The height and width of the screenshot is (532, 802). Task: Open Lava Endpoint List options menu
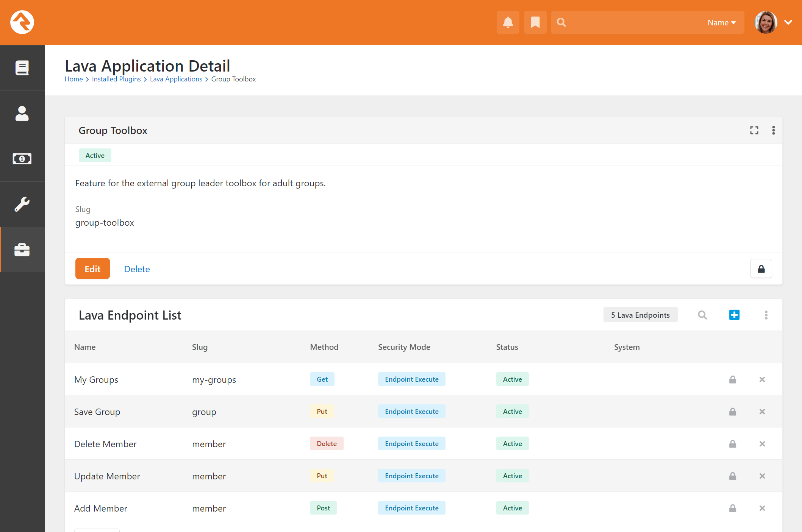(766, 315)
